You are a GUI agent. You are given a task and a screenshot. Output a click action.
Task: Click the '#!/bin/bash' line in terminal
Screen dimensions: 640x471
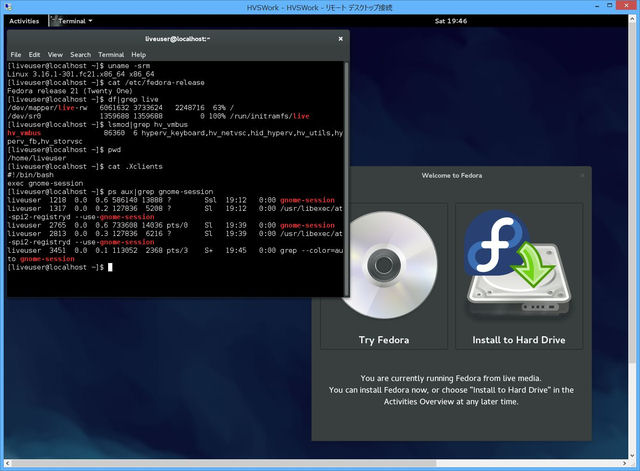click(x=30, y=175)
